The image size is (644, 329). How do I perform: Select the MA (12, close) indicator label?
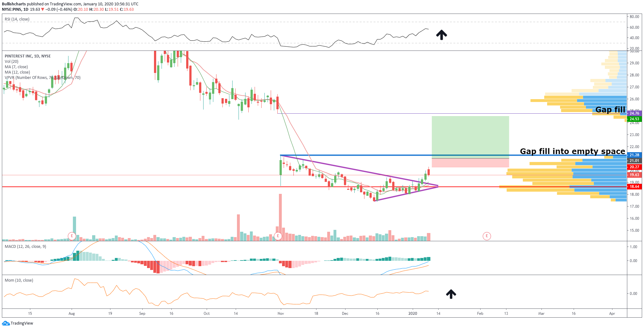[17, 72]
